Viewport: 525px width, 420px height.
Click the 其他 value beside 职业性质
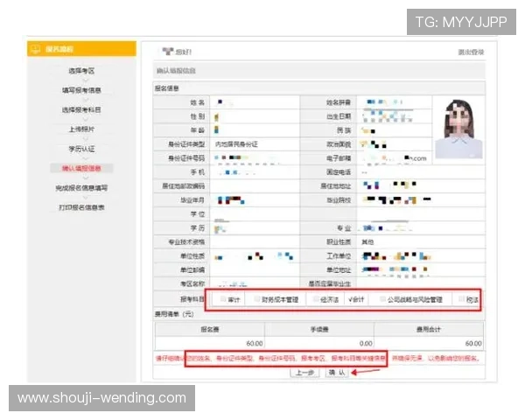(x=367, y=241)
